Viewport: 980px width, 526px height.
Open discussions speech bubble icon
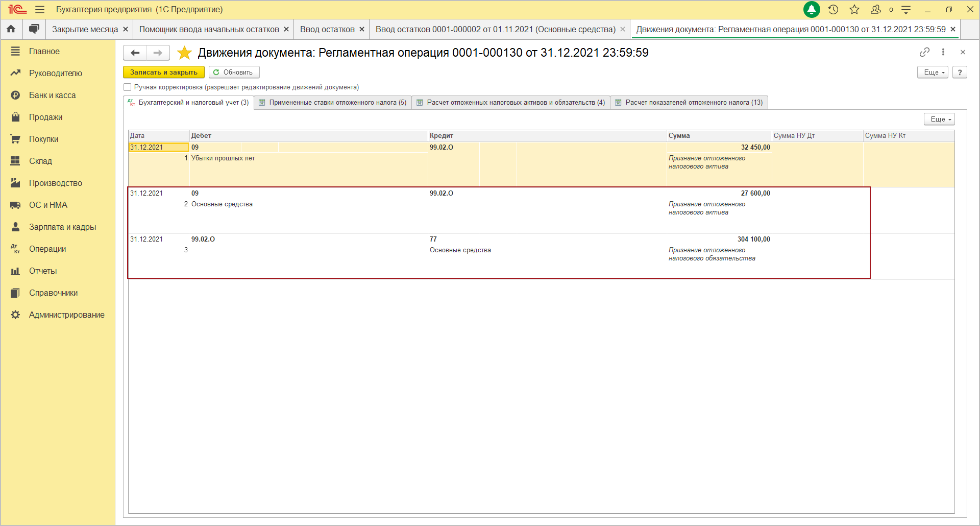pos(34,29)
